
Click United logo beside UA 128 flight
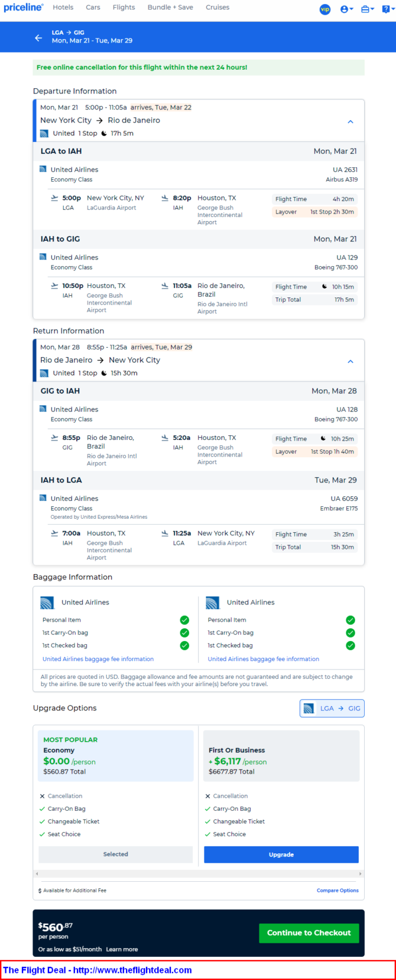(43, 409)
